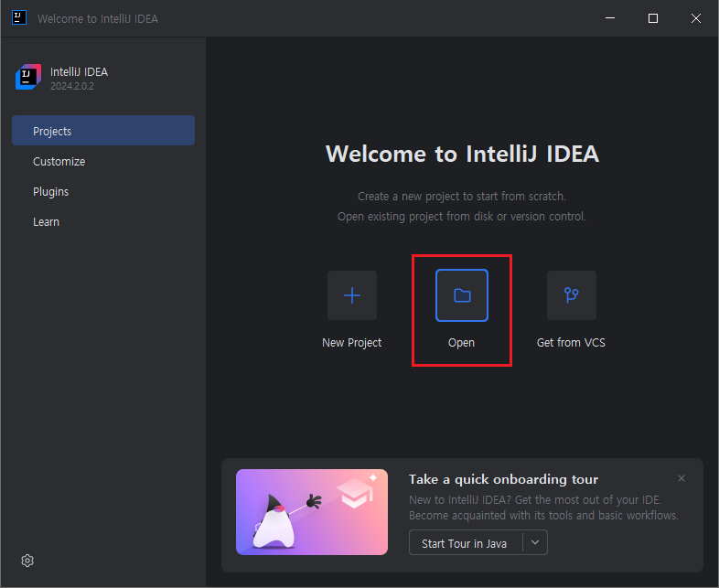Click the "Open" label under folder icon
The image size is (719, 588).
pos(462,343)
